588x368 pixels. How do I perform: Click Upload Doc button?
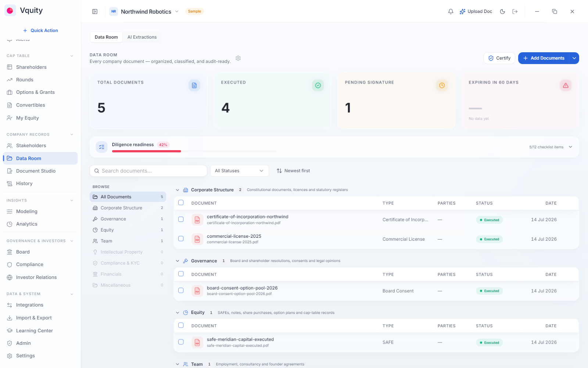click(x=476, y=11)
